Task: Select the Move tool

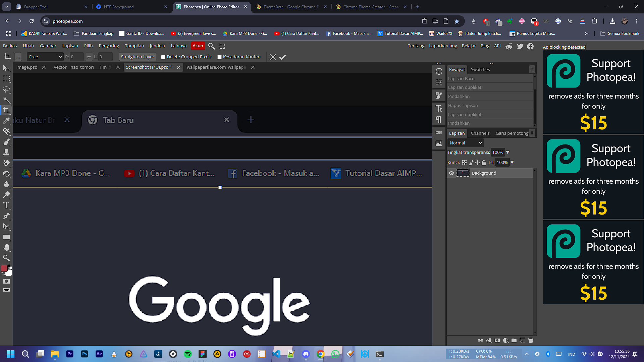Action: 6,68
